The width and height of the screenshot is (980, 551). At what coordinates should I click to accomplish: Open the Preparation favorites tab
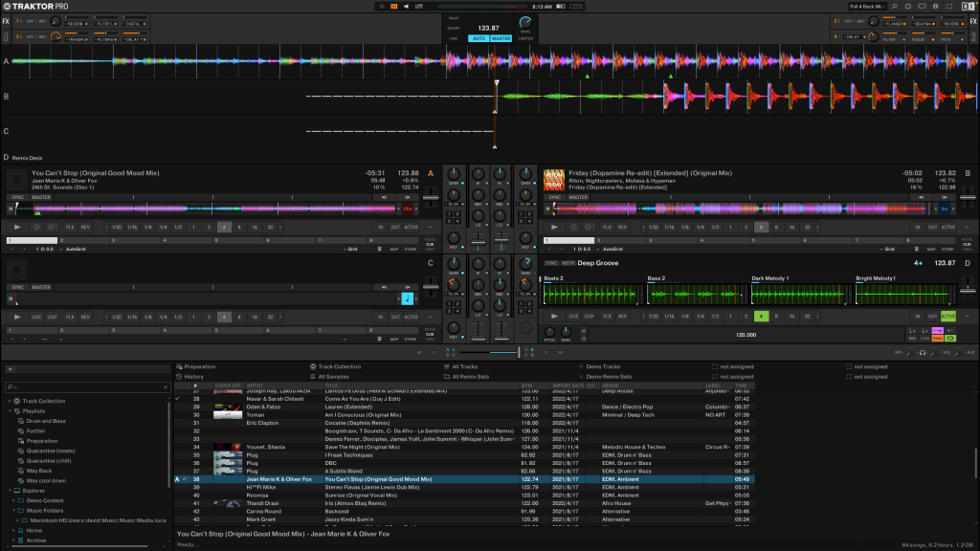[x=195, y=366]
